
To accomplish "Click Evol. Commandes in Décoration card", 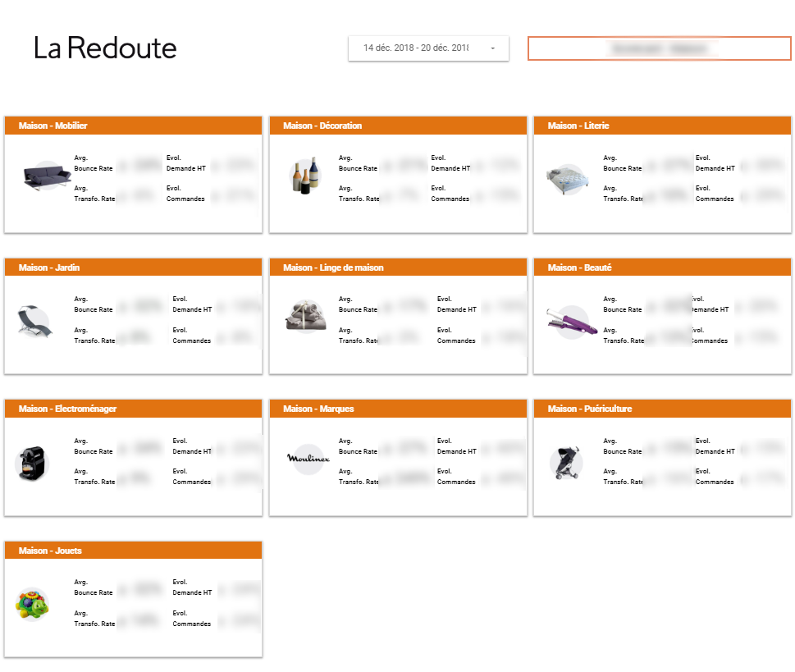I will (450, 194).
